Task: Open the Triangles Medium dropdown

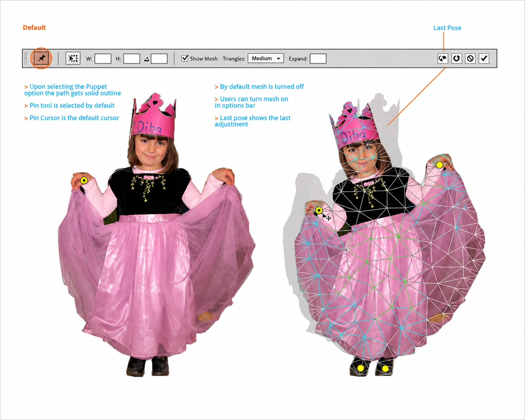Action: [x=266, y=59]
